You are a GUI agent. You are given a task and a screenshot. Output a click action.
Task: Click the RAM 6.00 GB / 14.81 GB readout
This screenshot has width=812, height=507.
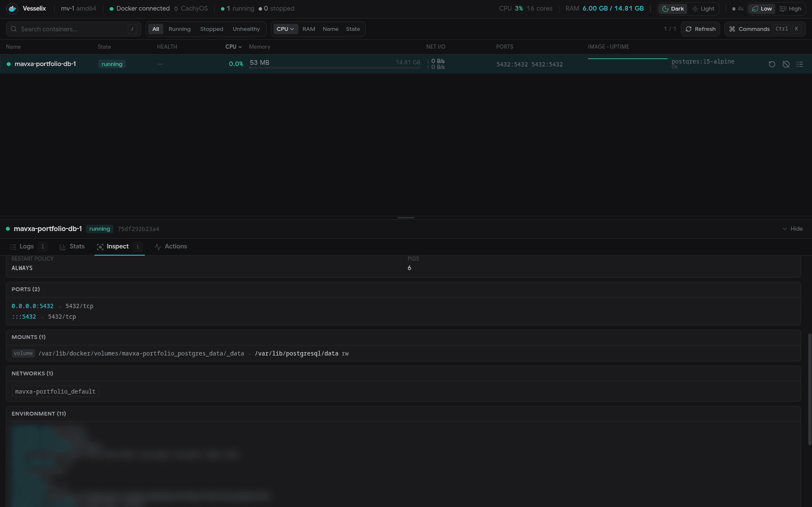[x=605, y=9]
